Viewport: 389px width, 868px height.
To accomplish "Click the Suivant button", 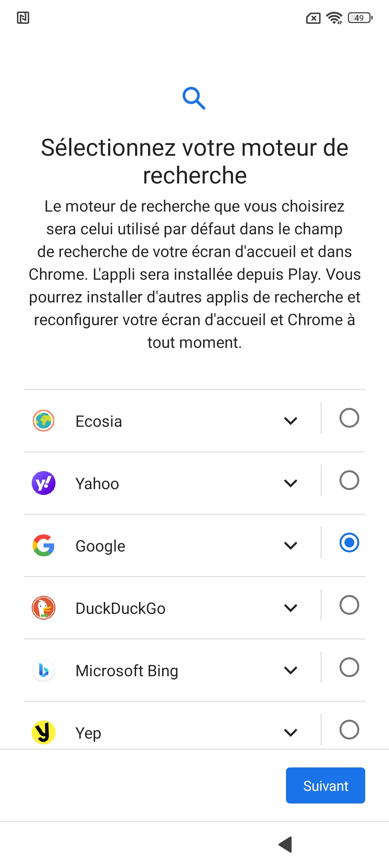I will pyautogui.click(x=325, y=785).
